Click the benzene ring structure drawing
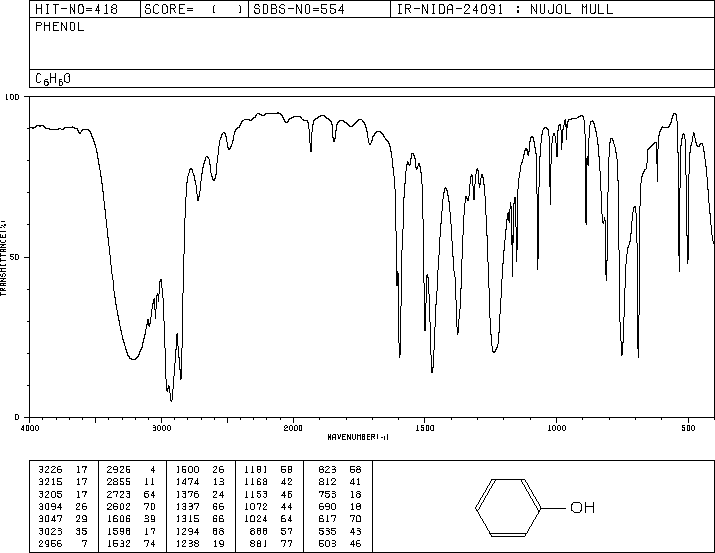The width and height of the screenshot is (715, 553). click(508, 507)
